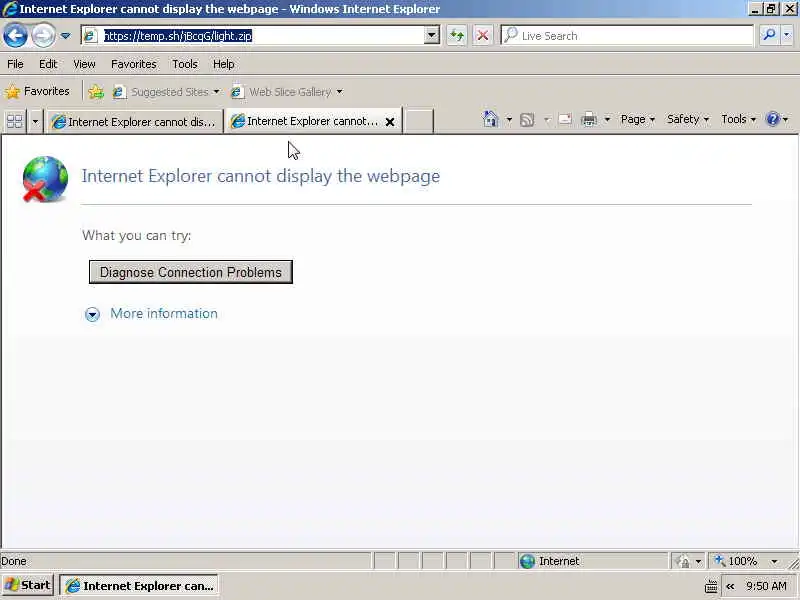Viewport: 800px width, 600px height.
Task: Expand More information arrow icon
Action: click(x=92, y=314)
